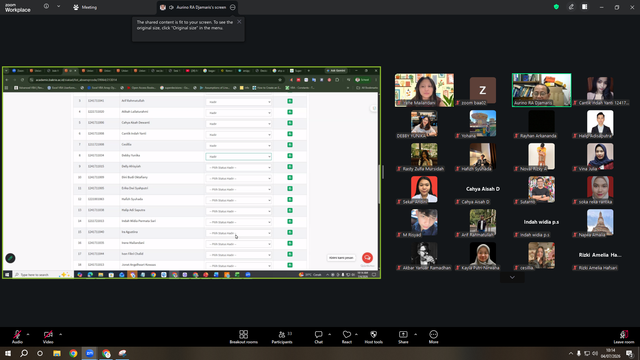Viewport: 640px width, 360px height.
Task: Open video options caret beside Video
Action: [60, 334]
